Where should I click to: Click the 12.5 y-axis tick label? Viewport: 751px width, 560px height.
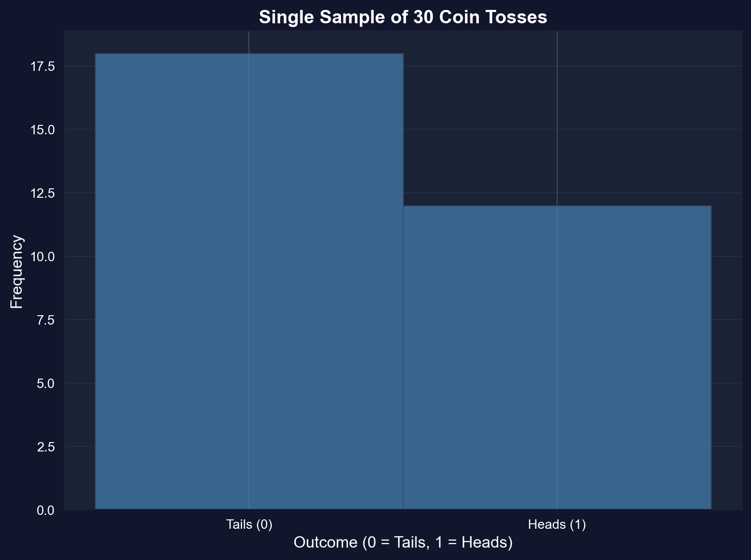point(45,193)
